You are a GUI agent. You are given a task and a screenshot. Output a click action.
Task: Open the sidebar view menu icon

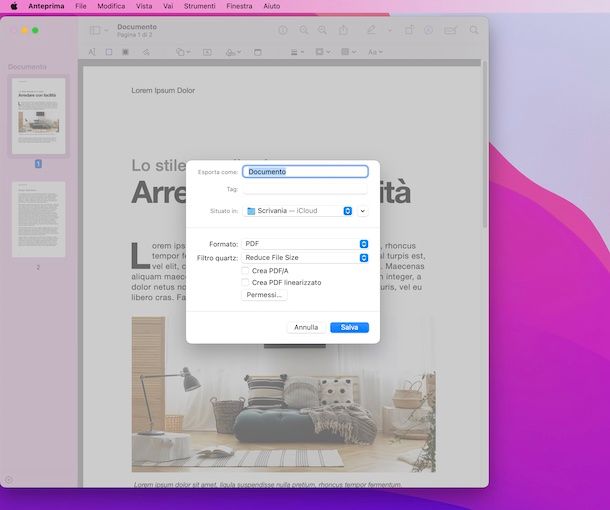pos(99,30)
